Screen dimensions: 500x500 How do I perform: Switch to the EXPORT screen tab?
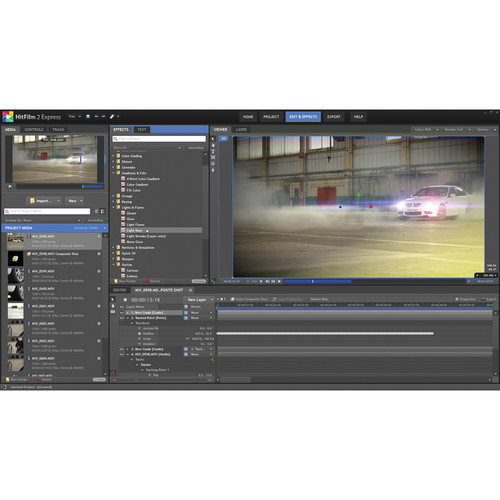(334, 117)
